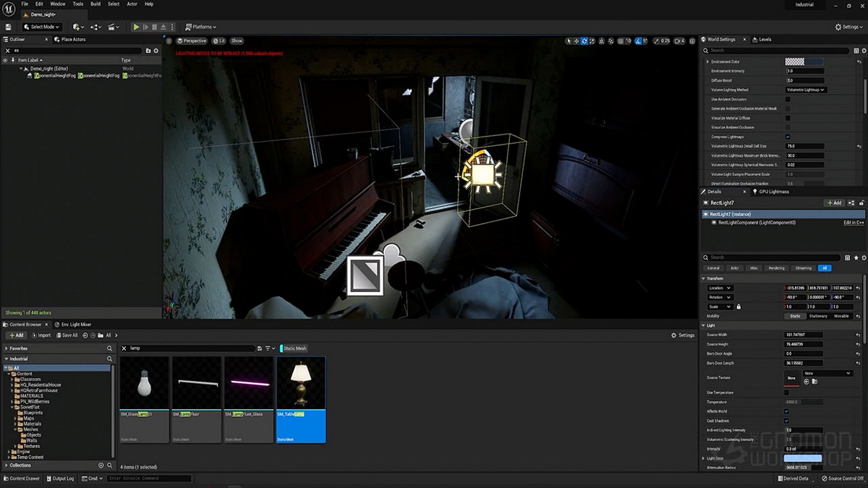Open the File menu
This screenshot has width=868, height=488.
point(25,4)
